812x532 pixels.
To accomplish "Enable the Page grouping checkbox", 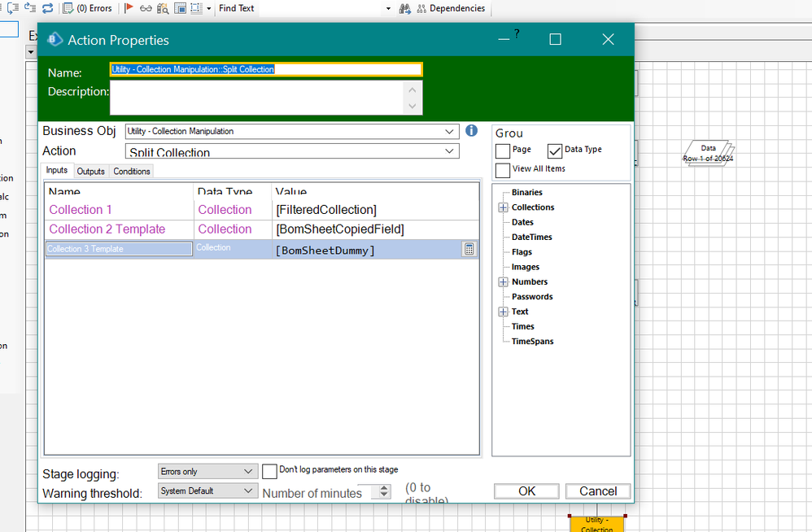I will pyautogui.click(x=503, y=150).
